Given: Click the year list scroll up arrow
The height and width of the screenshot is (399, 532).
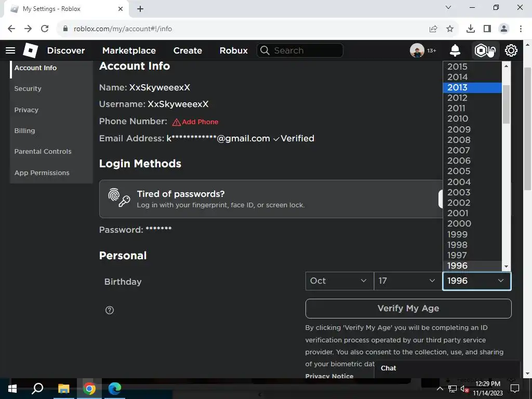Looking at the screenshot, I should click(x=506, y=66).
